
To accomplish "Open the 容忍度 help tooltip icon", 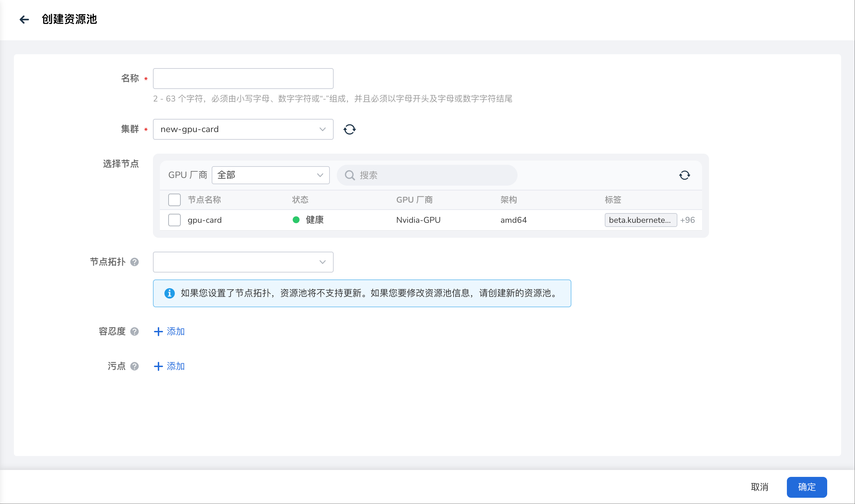I will tap(135, 332).
